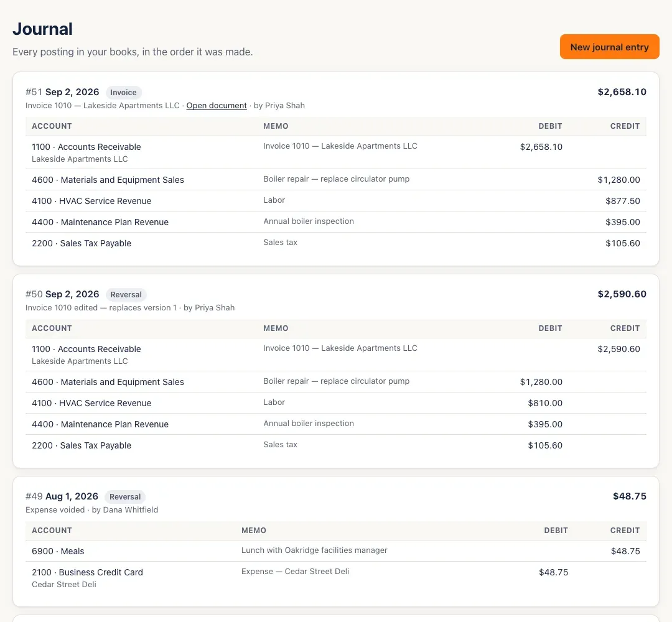The height and width of the screenshot is (622, 672).
Task: Click 1100 · Accounts Receivable in entry #51
Action: pyautogui.click(x=86, y=147)
